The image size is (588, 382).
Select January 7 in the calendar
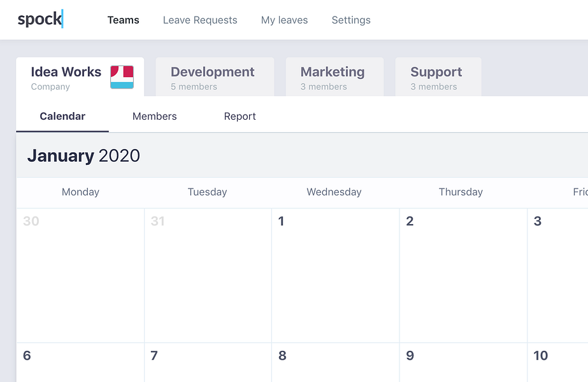tap(208, 362)
